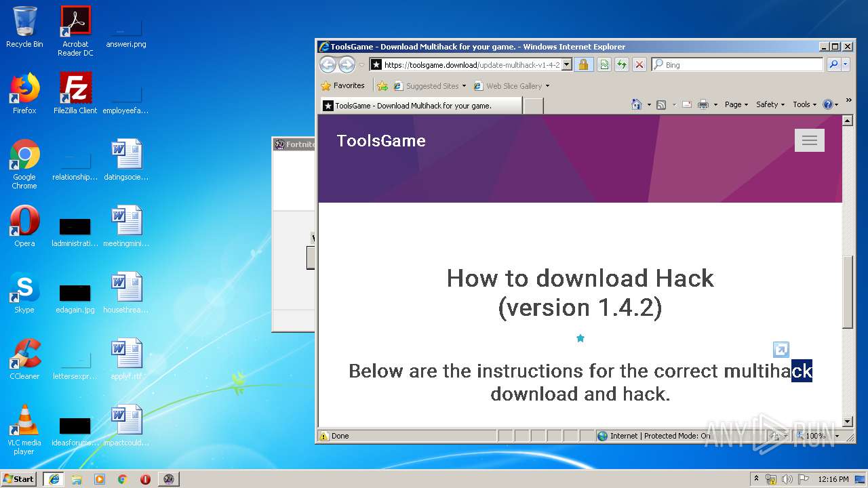The width and height of the screenshot is (868, 488).
Task: Click the ToolsGame site logo
Action: (x=381, y=141)
